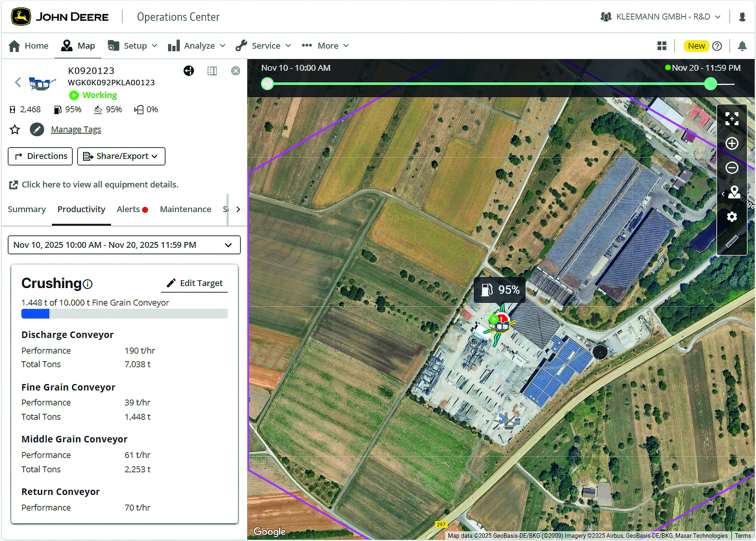The height and width of the screenshot is (541, 756).
Task: Open notifications bell icon
Action: (x=742, y=46)
